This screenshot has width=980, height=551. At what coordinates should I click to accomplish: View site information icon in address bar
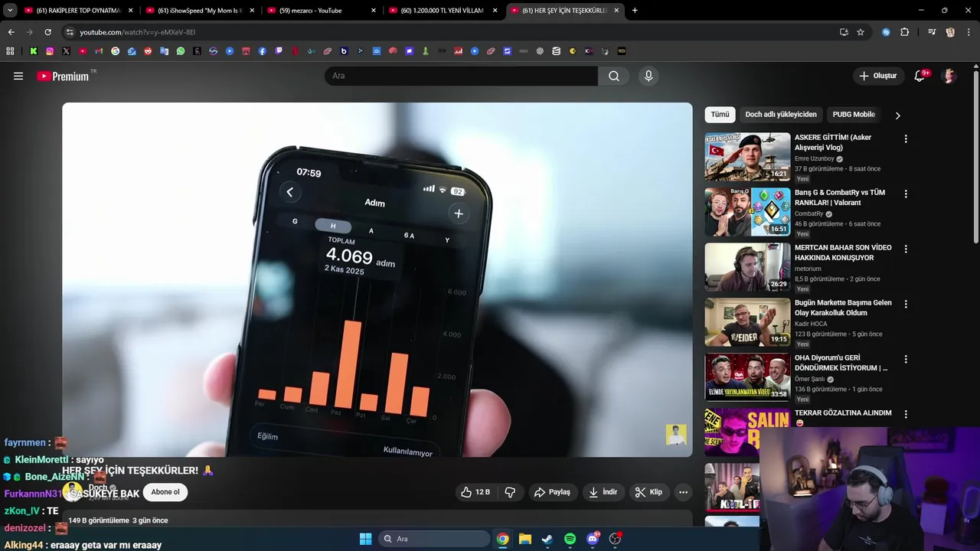[70, 32]
